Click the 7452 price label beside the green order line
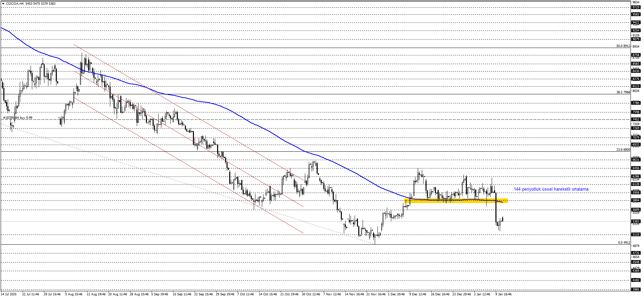Image resolution: width=644 pixels, height=298 pixels. tap(636, 119)
